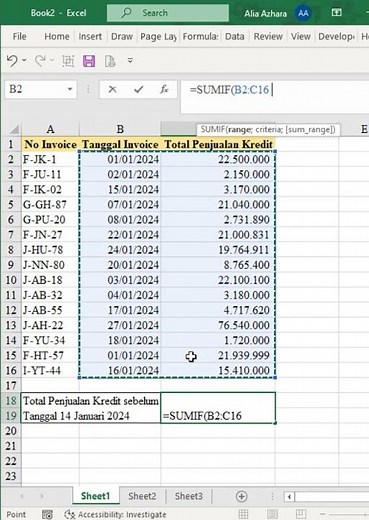Select row 17 header

[11, 386]
